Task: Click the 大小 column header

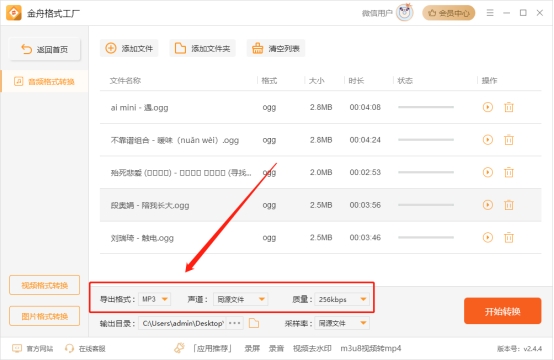Action: [x=316, y=81]
